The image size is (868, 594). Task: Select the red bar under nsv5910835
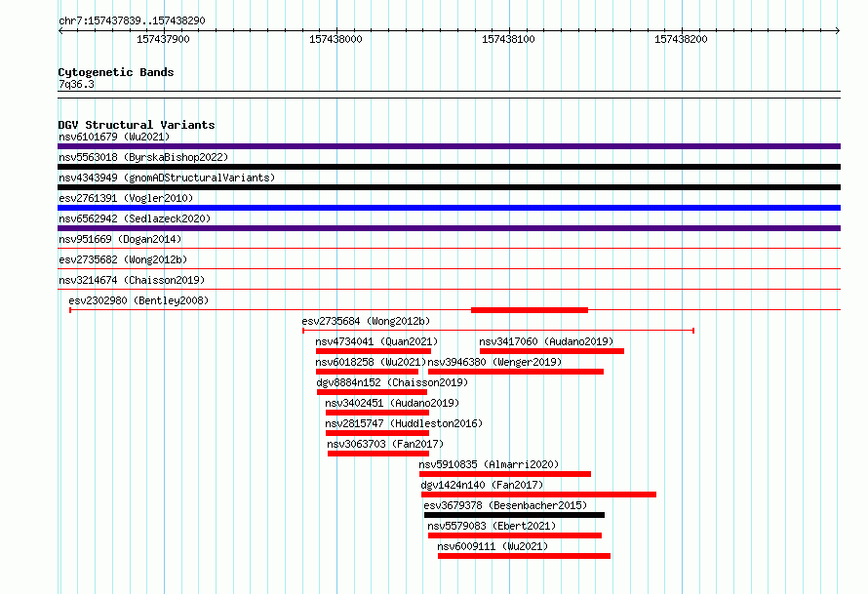505,474
